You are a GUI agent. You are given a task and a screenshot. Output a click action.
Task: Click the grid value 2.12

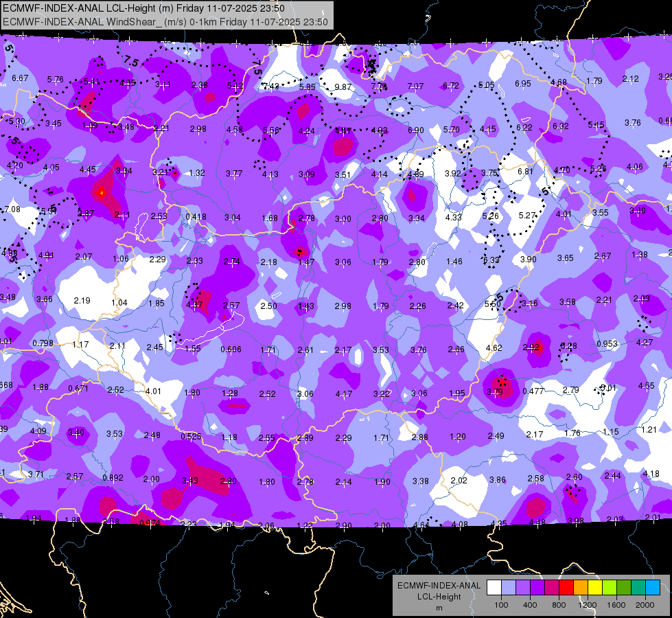pos(630,79)
